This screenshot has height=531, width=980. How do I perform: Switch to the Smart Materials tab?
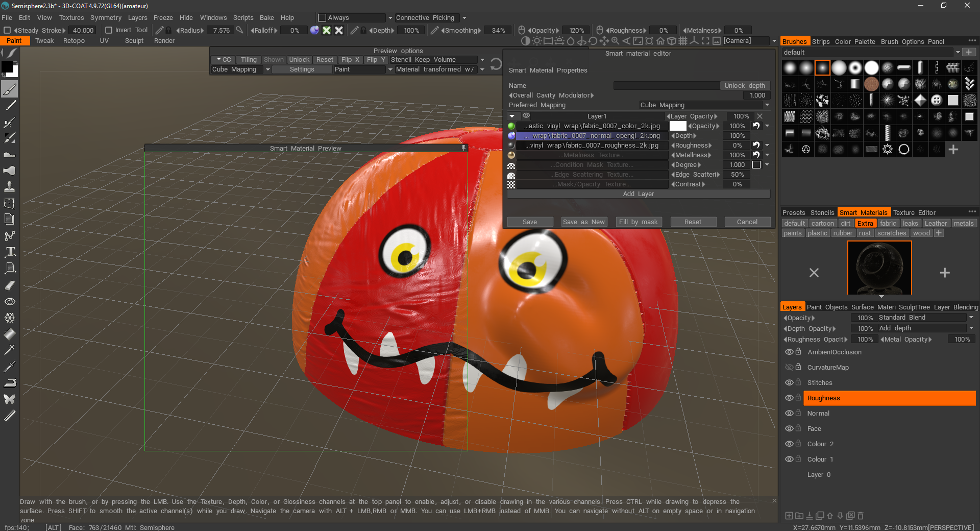click(x=864, y=212)
